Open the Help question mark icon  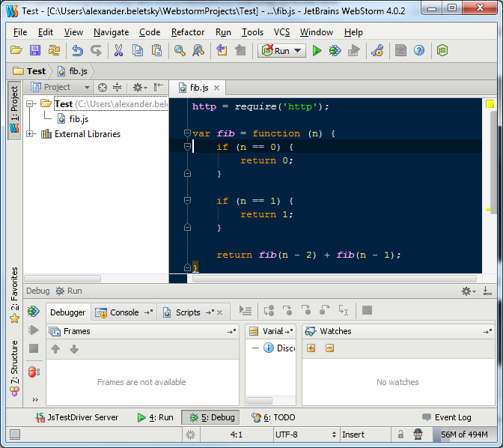(x=419, y=51)
